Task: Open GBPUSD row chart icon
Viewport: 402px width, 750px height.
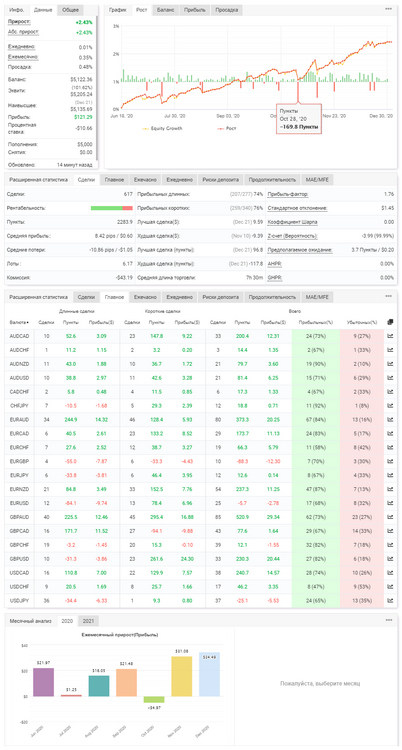Action: coord(390,558)
